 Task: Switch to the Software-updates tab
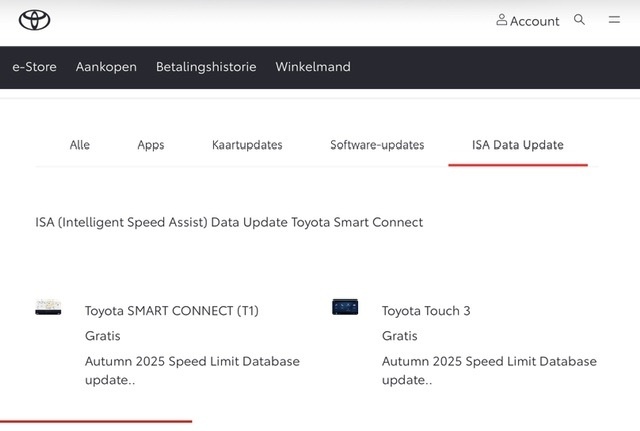[x=377, y=145]
